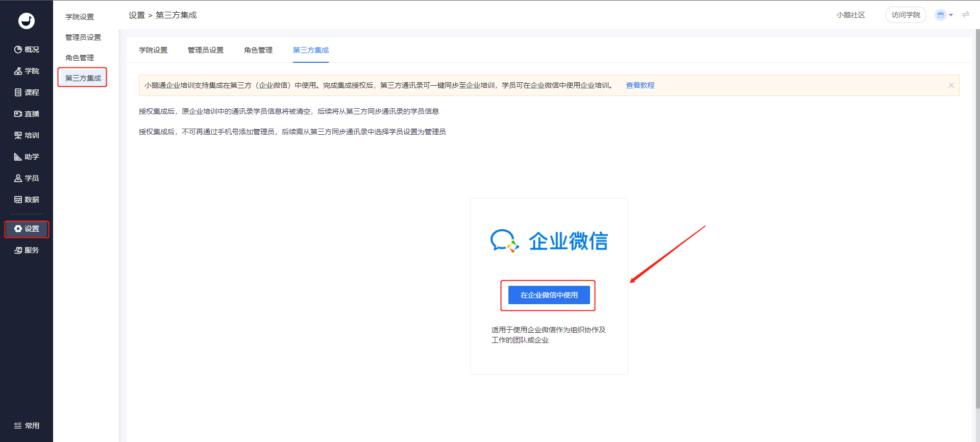Open the 查看教程 tutorial link
Screen dimensions: 980x442
640,85
